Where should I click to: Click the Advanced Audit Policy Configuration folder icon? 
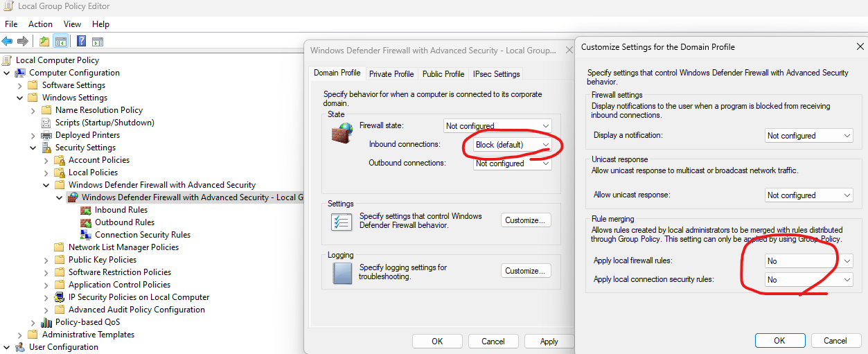[x=60, y=310]
